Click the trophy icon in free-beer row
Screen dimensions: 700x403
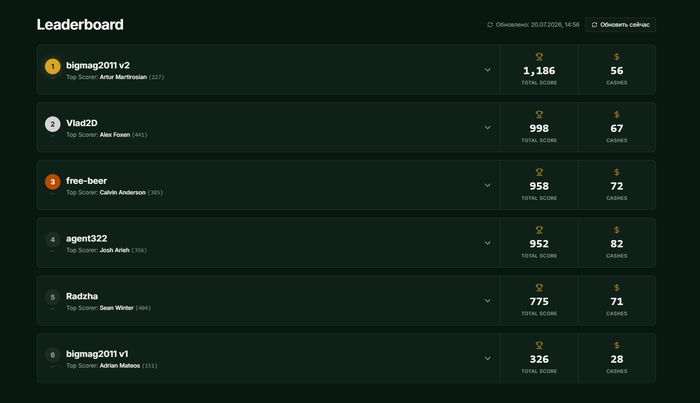539,172
